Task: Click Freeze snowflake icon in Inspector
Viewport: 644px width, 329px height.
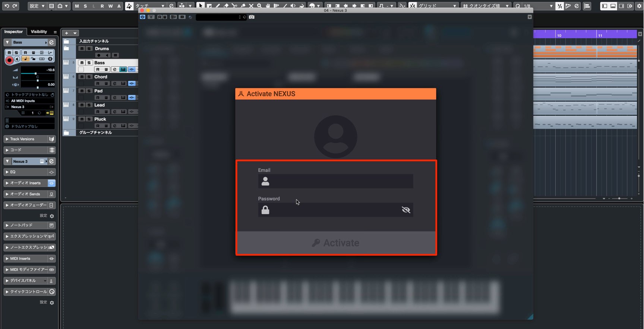Action: click(50, 59)
